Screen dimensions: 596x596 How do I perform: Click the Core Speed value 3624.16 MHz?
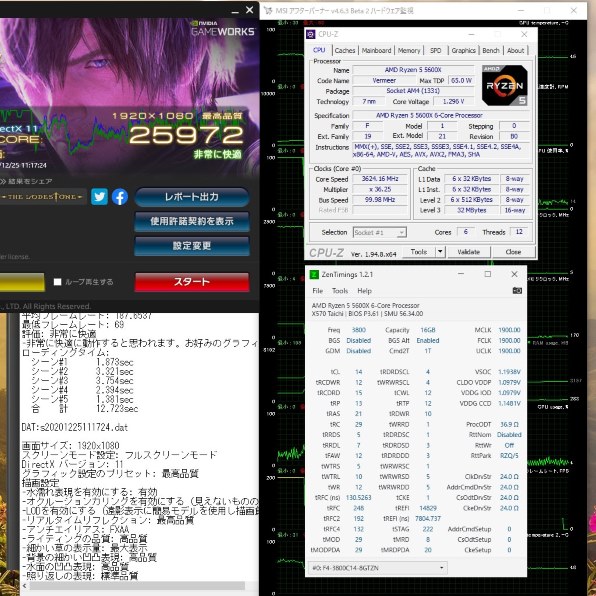click(380, 179)
